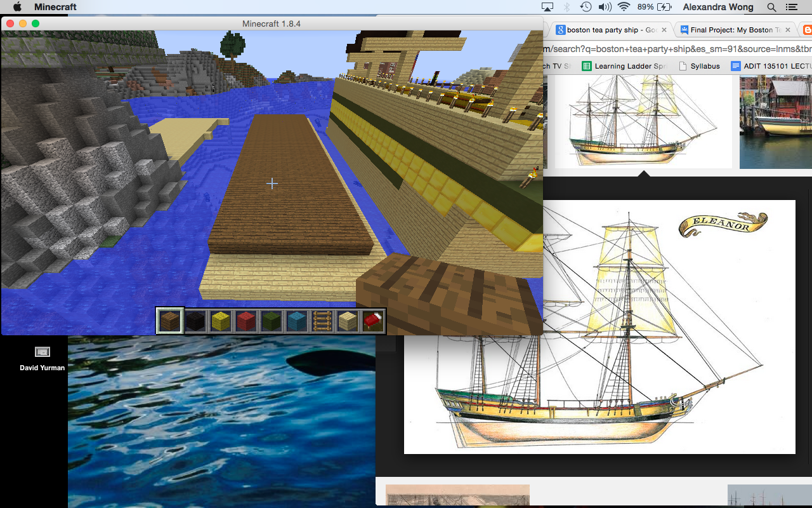812x508 pixels.
Task: Switch to boston tea party ship tab
Action: tap(612, 30)
